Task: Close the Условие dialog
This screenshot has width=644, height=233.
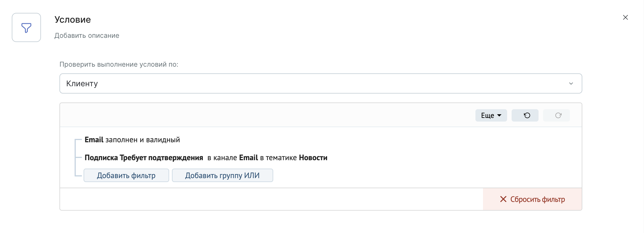Action: point(625,17)
